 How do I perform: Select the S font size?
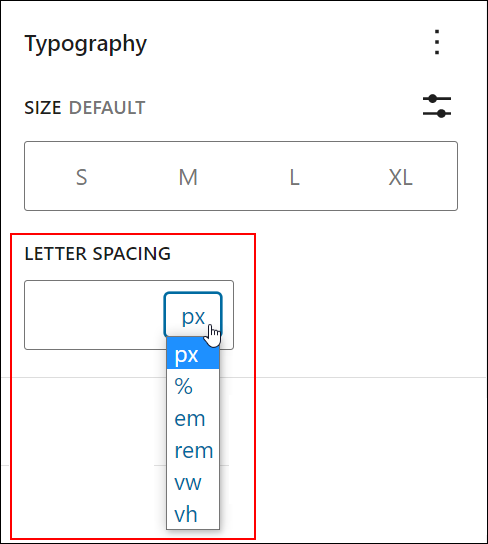(81, 177)
